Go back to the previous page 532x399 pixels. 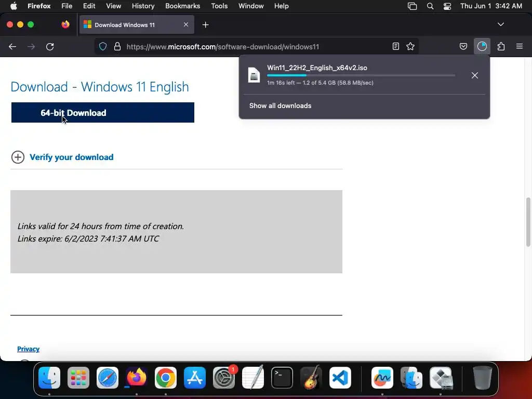(12, 46)
